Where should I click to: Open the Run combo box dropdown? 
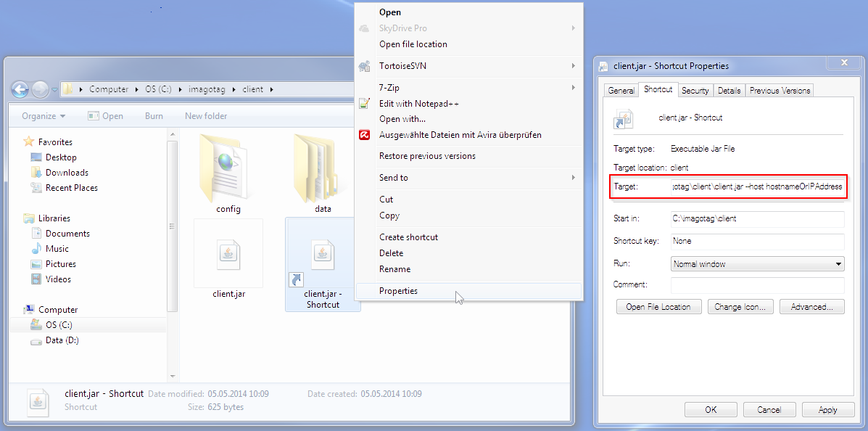(839, 264)
